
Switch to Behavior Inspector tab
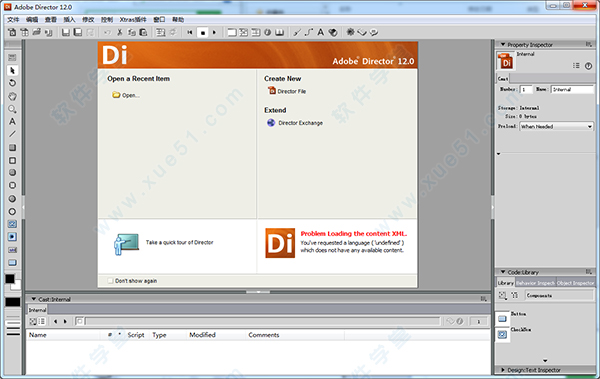(535, 283)
